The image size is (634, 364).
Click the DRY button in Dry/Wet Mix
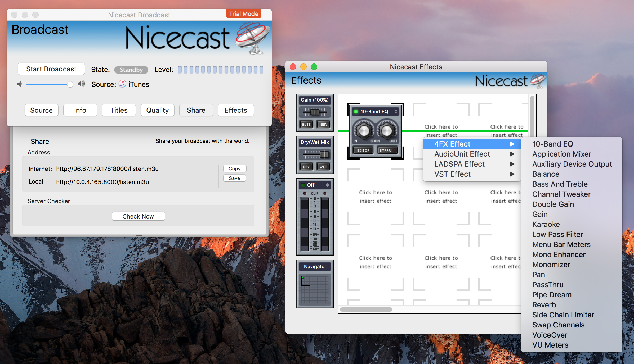click(306, 167)
